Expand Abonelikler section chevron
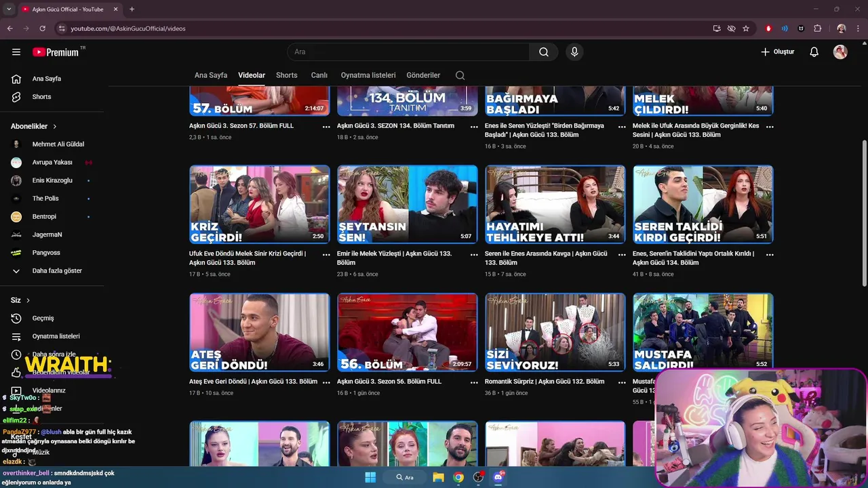 point(55,127)
